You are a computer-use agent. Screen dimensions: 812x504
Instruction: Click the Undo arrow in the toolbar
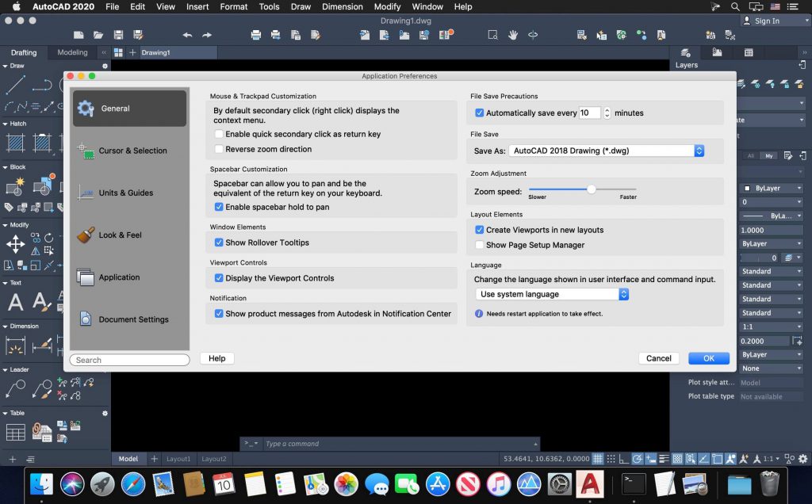tap(187, 35)
